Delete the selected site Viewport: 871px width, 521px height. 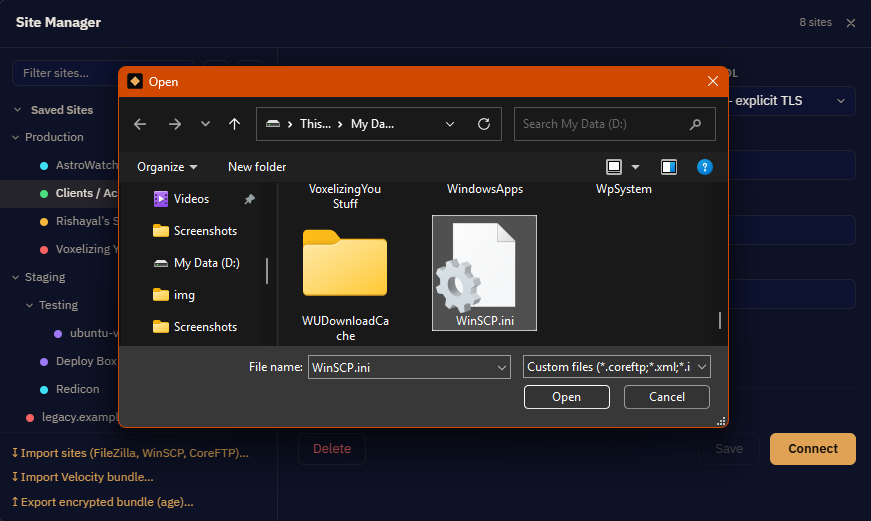click(332, 449)
